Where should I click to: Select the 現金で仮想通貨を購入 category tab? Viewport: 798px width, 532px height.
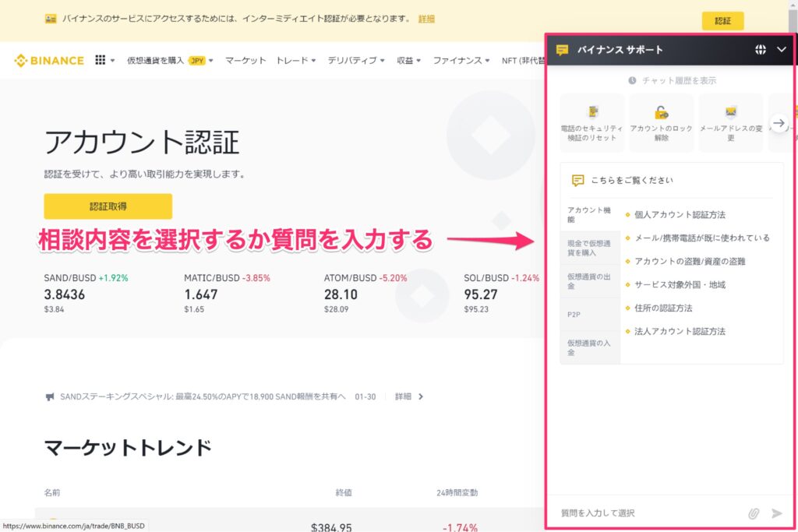click(590, 248)
